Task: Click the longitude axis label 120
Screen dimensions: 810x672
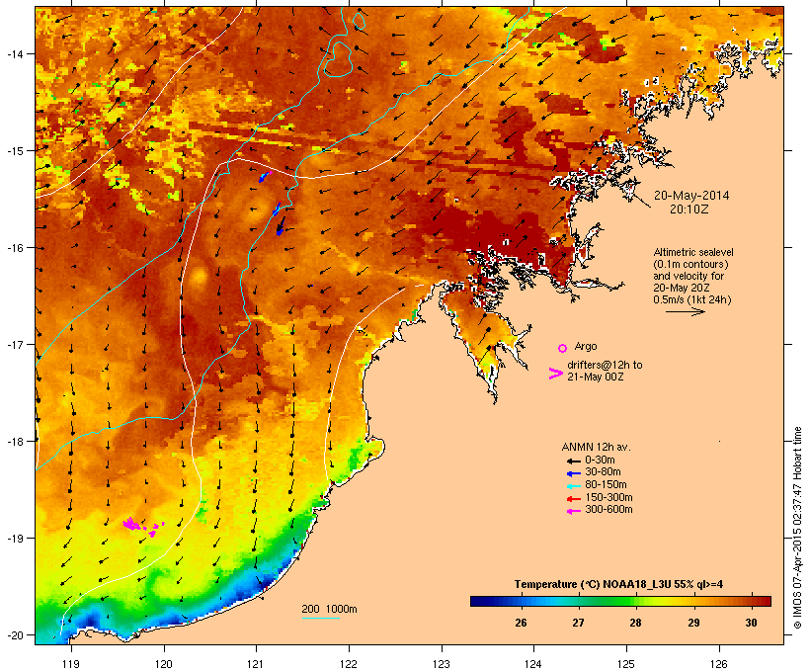Action: (x=164, y=664)
